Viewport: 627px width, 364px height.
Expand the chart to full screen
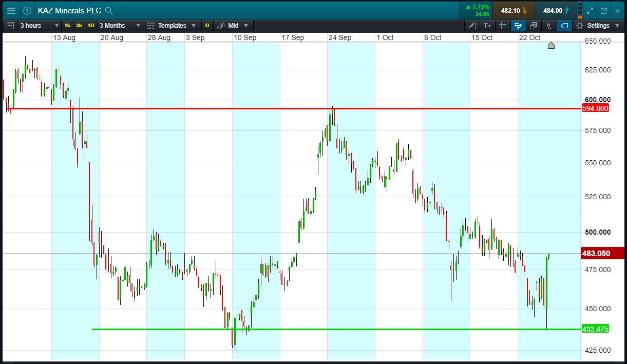[591, 10]
